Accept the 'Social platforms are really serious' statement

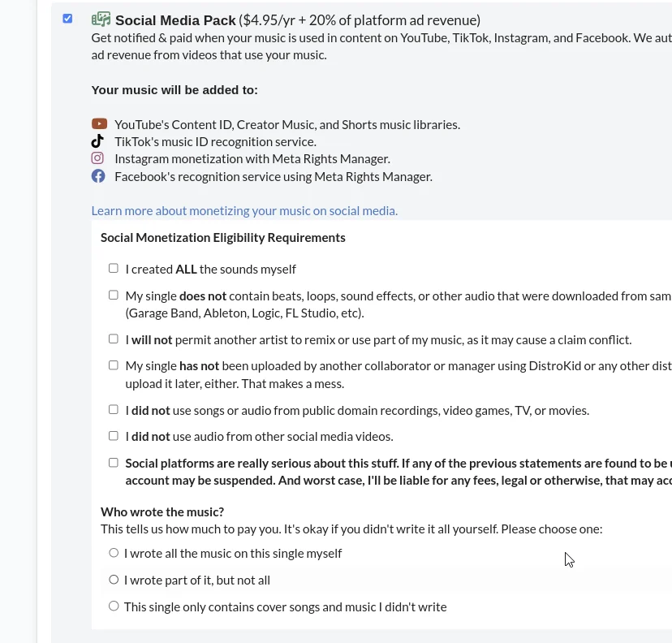(x=113, y=463)
